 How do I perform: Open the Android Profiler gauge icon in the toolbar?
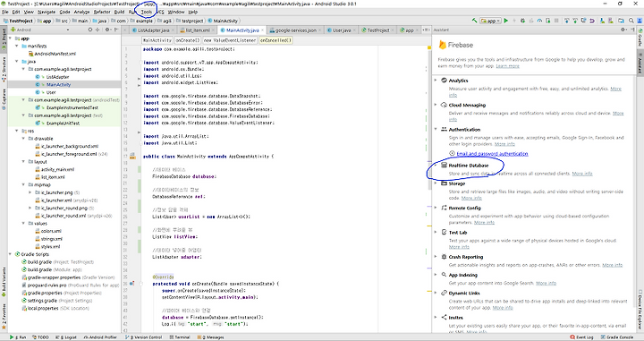pyautogui.click(x=539, y=21)
